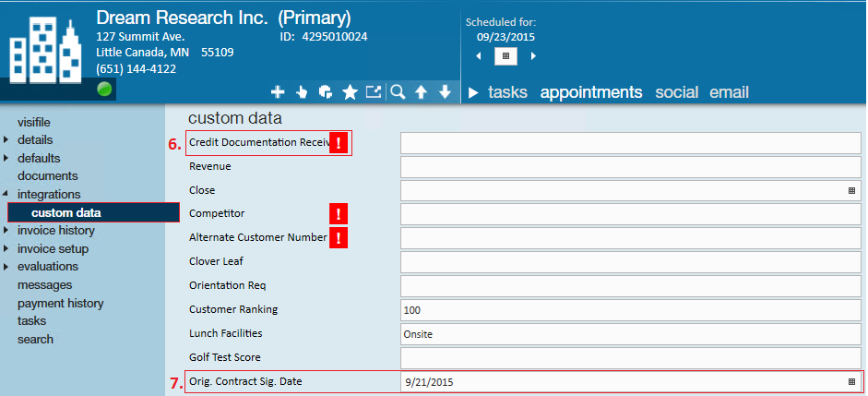Click the integrations sidebar label
This screenshot has height=396, width=868.
(x=49, y=195)
